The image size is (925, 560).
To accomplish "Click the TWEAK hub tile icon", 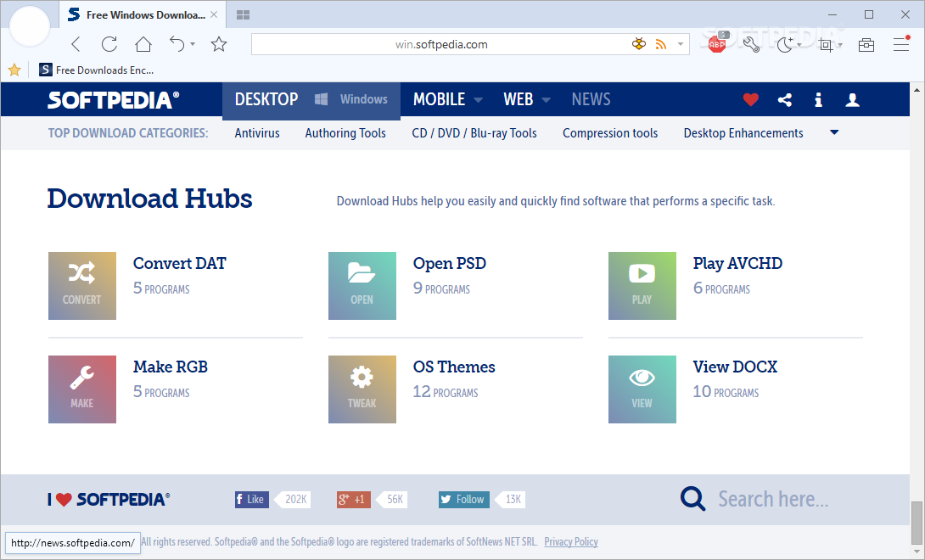I will coord(362,389).
